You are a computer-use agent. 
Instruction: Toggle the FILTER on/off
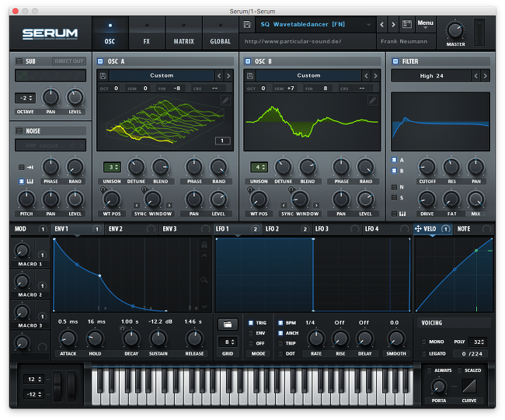point(395,61)
